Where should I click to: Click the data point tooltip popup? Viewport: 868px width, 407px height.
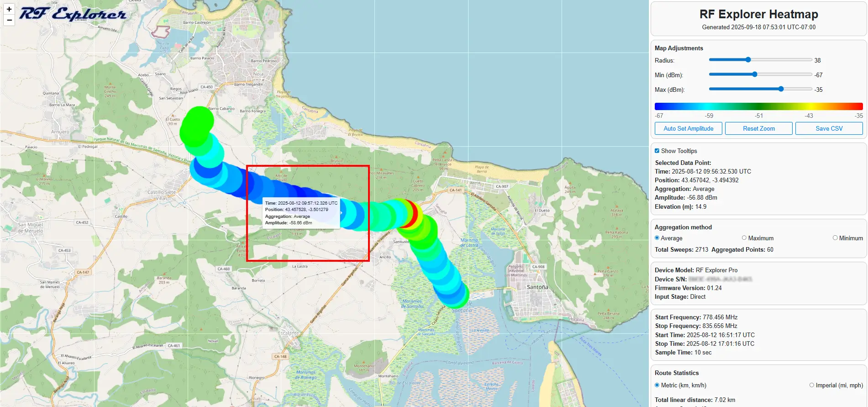[301, 213]
